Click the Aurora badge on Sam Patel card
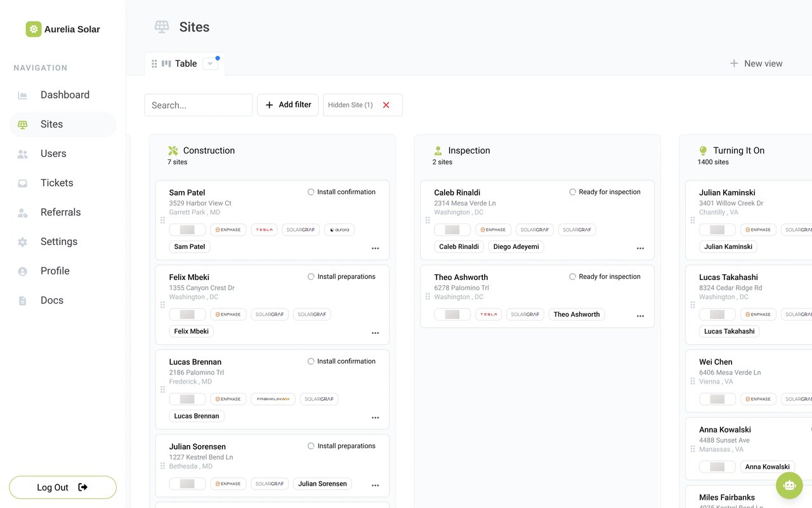 coord(339,230)
